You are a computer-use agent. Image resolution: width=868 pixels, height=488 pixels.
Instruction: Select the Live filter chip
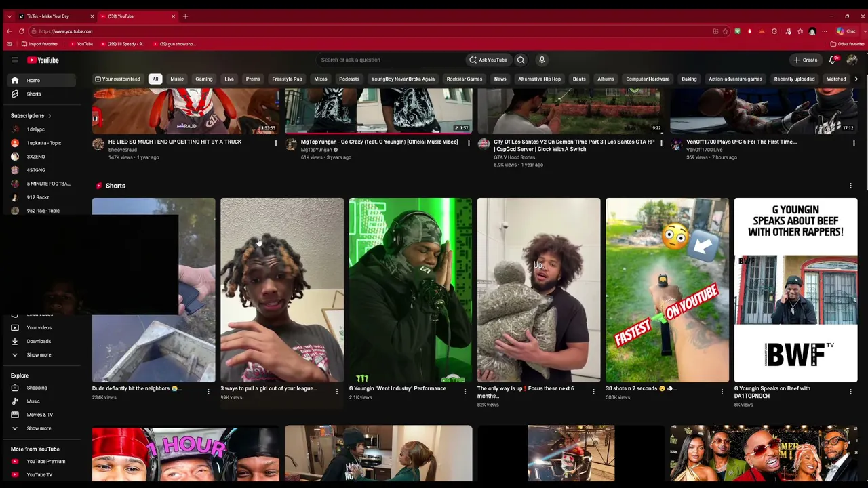tap(229, 79)
